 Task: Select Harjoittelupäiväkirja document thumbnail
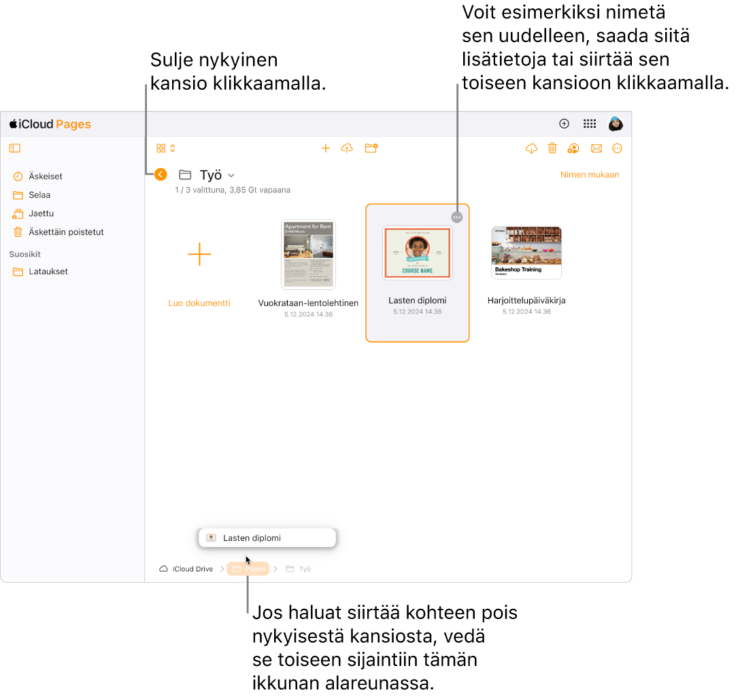[x=526, y=252]
